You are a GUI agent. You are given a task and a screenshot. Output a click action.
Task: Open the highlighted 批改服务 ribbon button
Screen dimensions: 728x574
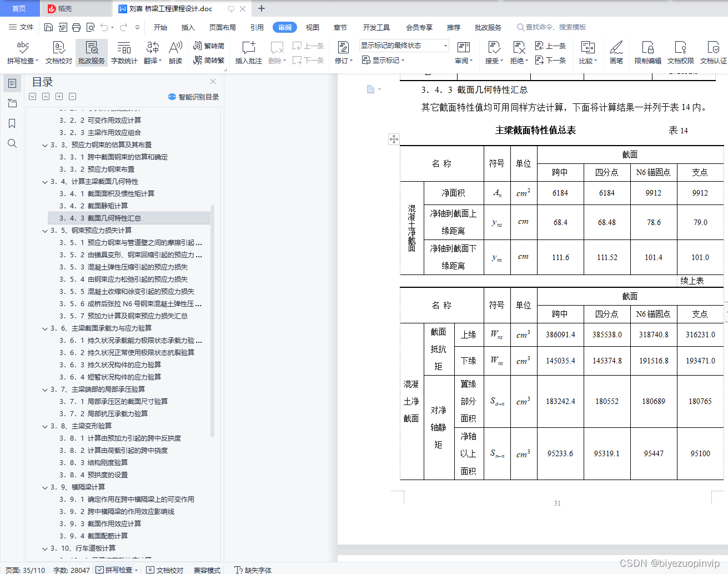pos(92,53)
